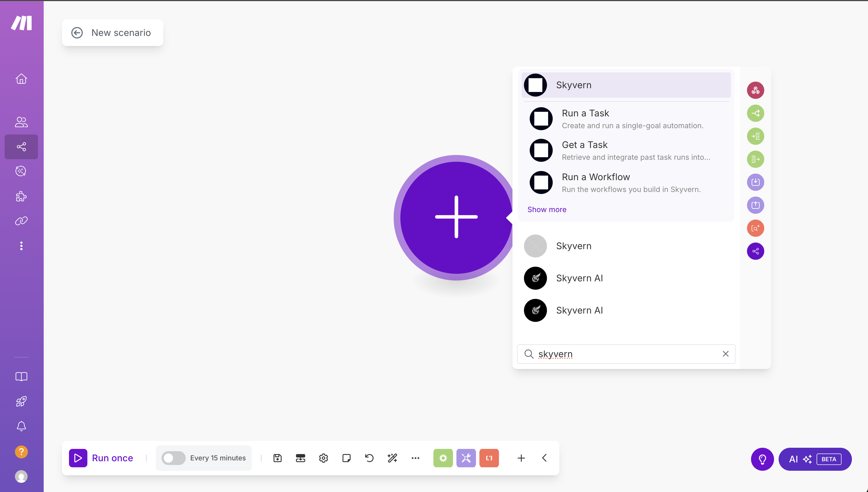Toggle the Every 15 minutes scheduling switch
The image size is (868, 492).
(x=173, y=458)
